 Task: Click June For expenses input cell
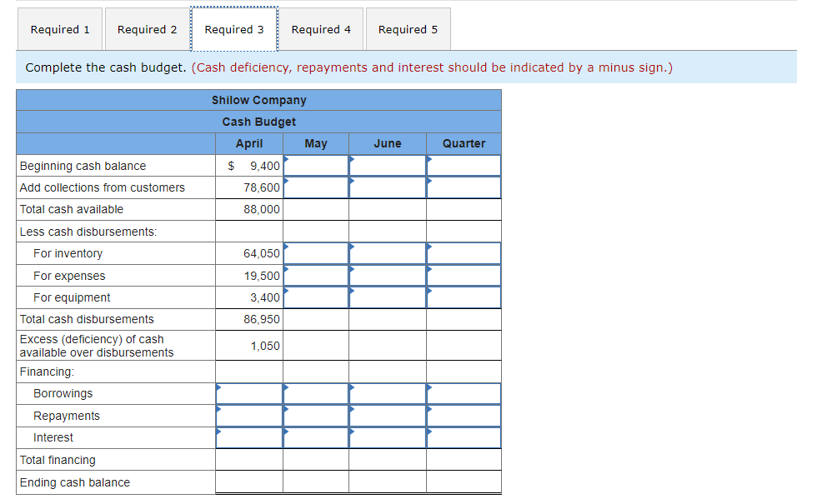coord(387,275)
